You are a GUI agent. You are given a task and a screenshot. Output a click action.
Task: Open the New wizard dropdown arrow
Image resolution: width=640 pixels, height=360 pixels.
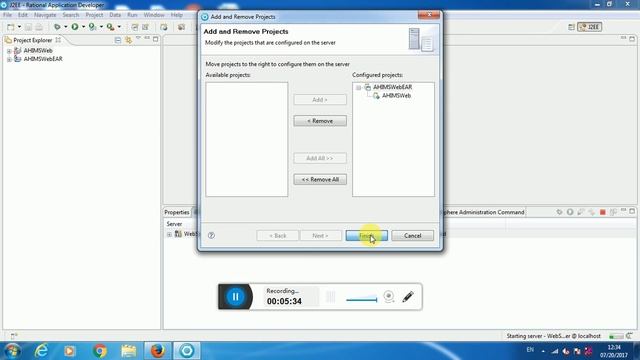tap(19, 27)
